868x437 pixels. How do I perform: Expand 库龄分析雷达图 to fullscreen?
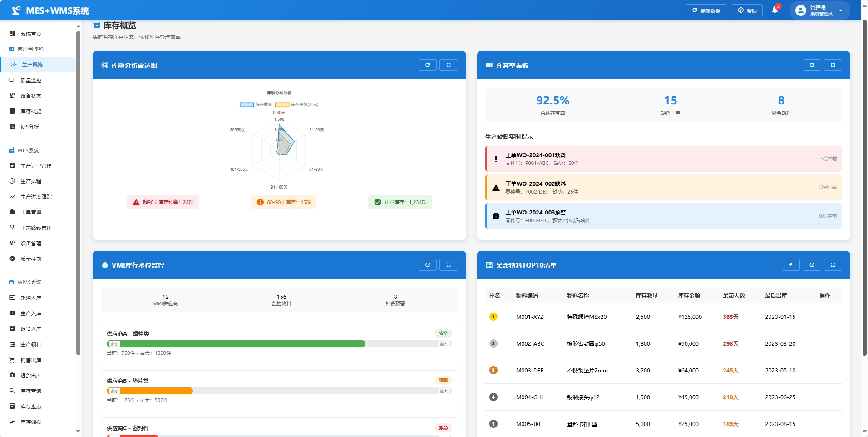(x=449, y=65)
